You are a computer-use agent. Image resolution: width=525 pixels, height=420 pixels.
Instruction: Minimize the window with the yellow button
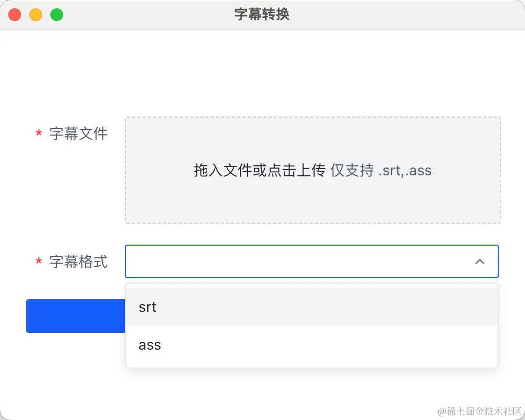[36, 15]
